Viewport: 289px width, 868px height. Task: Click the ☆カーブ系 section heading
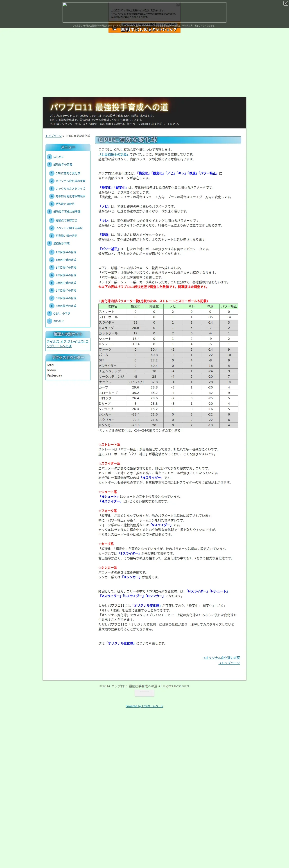click(x=106, y=544)
